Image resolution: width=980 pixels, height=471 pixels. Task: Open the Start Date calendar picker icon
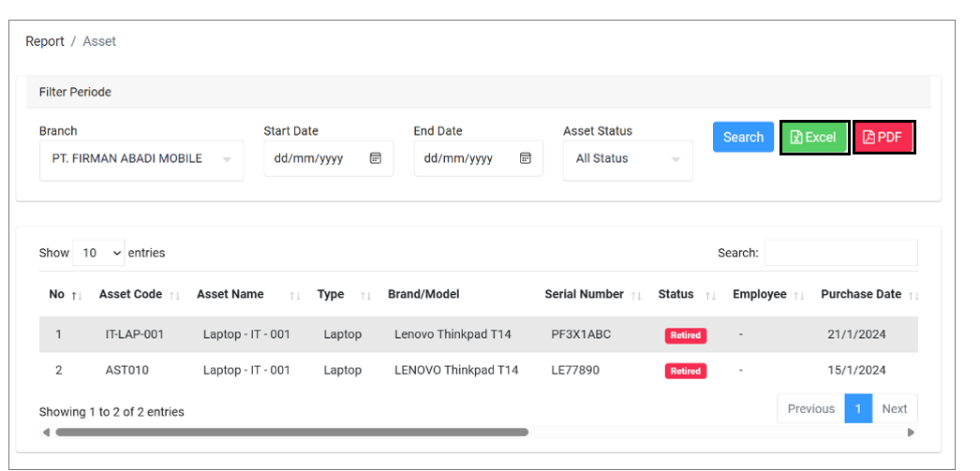coord(375,158)
